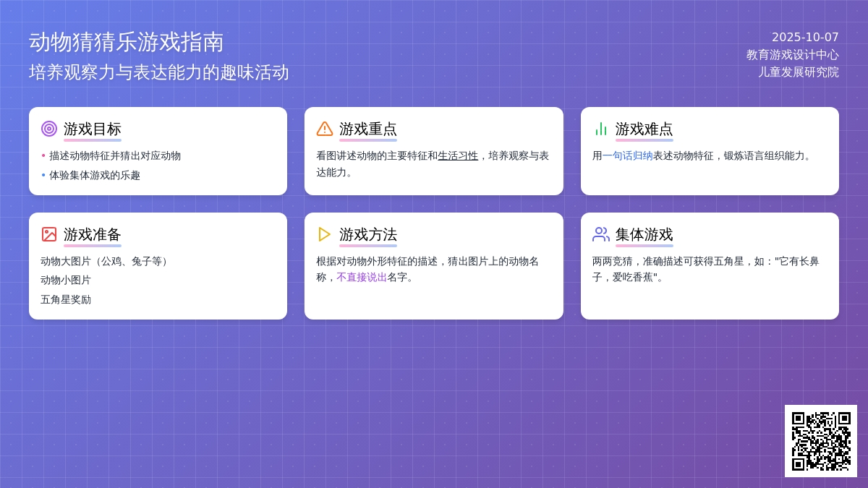Select the 游戏重点 card heading

point(368,129)
